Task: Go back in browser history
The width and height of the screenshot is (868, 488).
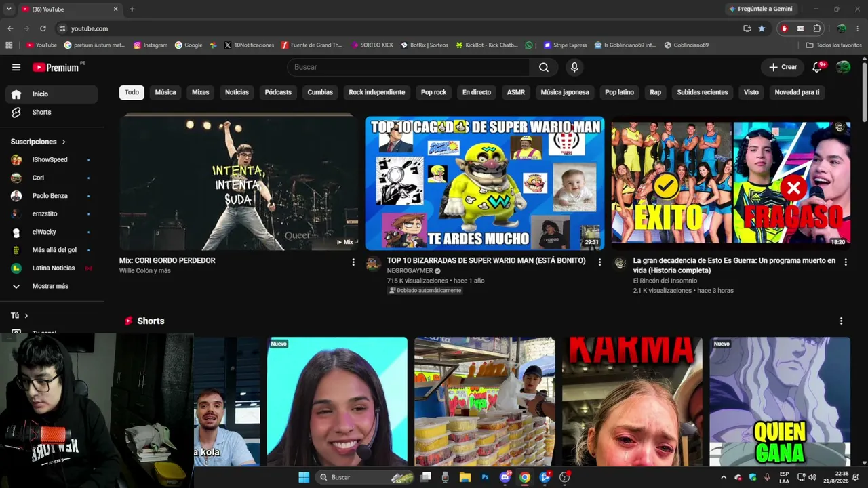Action: point(10,28)
